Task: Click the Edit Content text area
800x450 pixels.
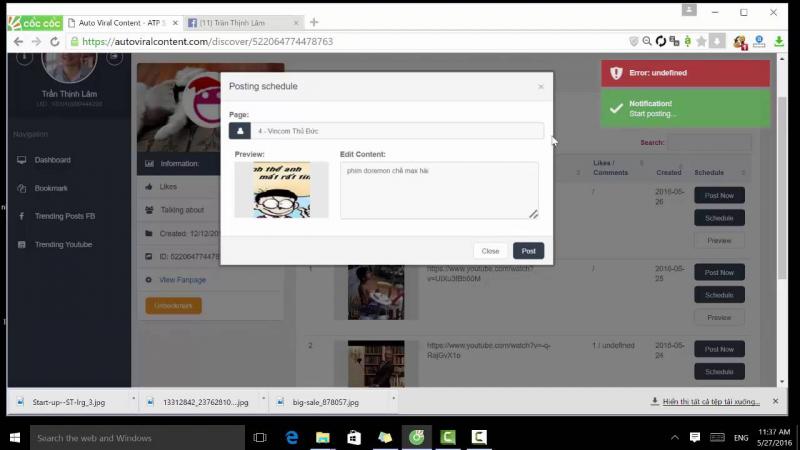Action: (439, 190)
